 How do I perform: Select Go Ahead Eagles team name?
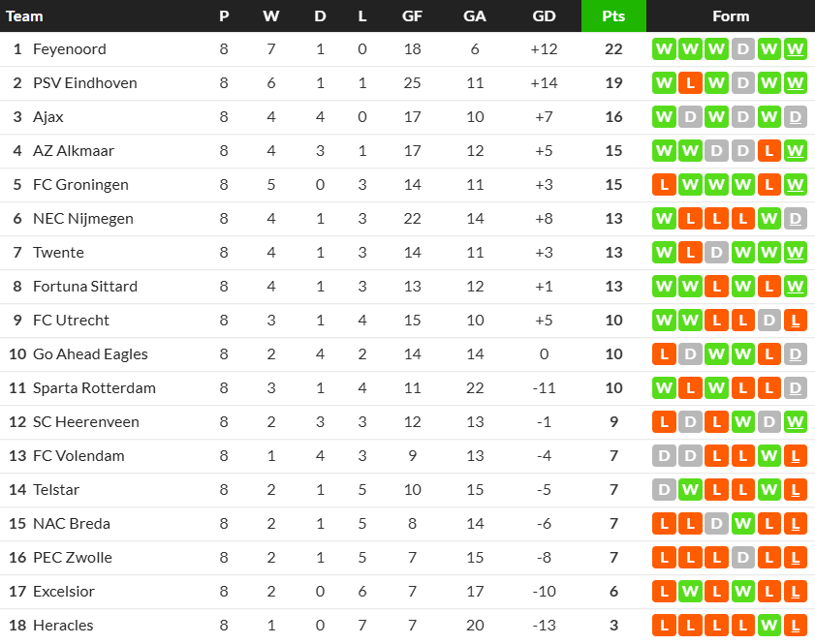(x=90, y=354)
